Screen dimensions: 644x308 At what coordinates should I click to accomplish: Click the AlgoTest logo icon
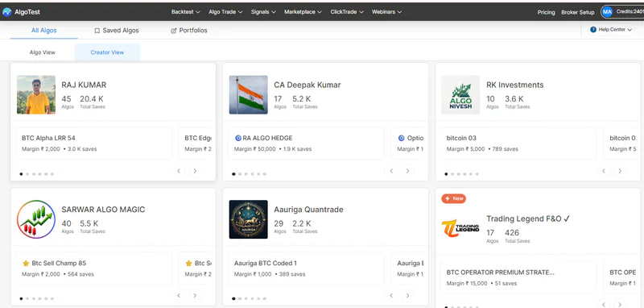(7, 12)
